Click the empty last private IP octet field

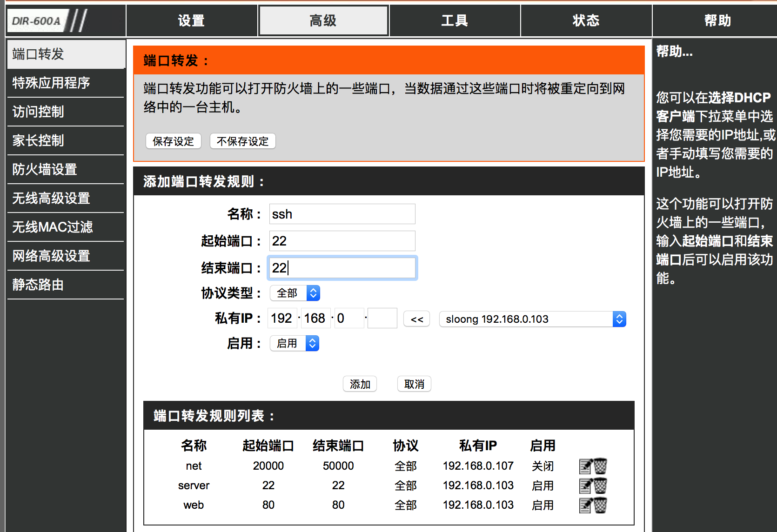coord(382,318)
